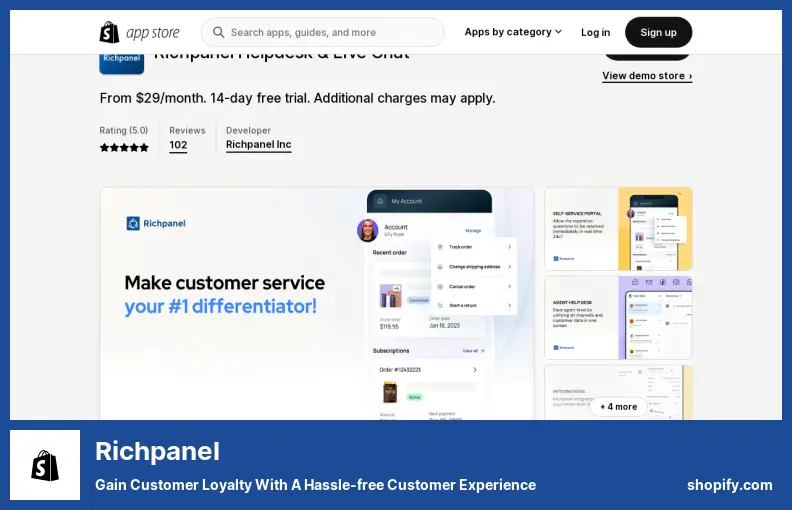Select Track order in hero screenshot menu
The image size is (792, 510).
point(474,247)
